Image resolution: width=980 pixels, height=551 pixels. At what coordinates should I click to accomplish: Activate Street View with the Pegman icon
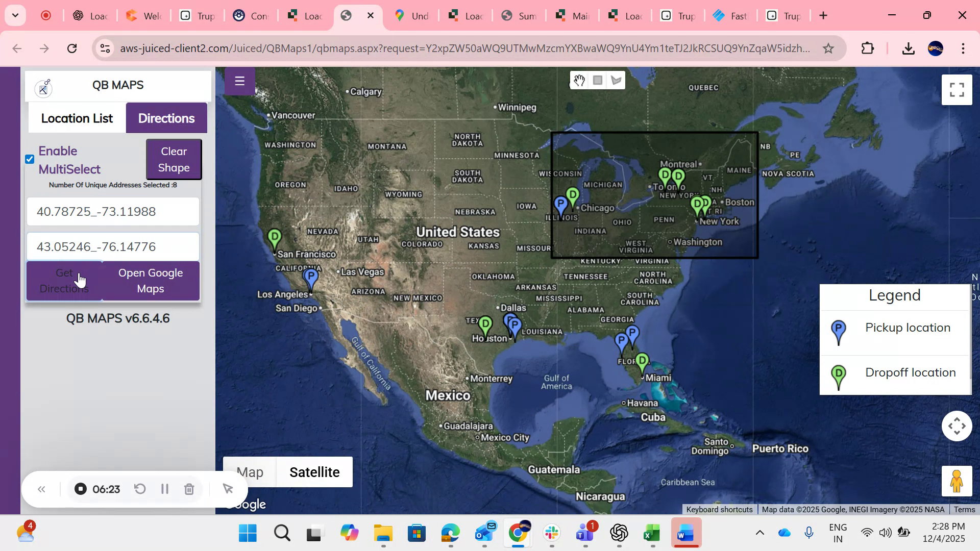(956, 481)
